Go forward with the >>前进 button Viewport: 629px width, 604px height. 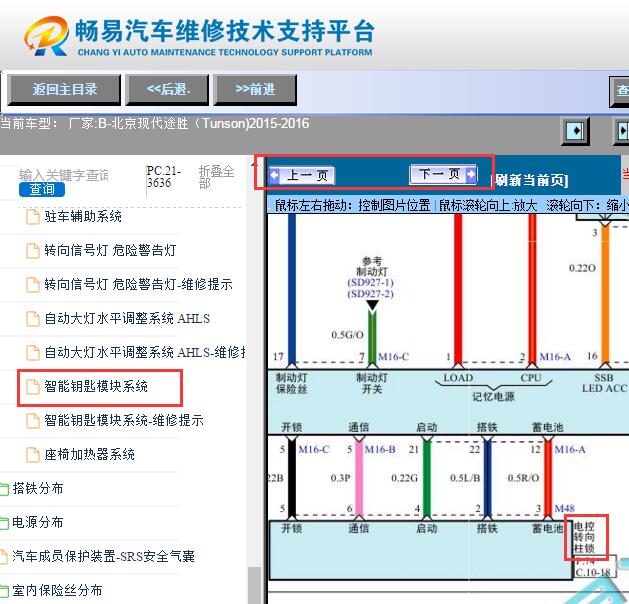pos(255,89)
